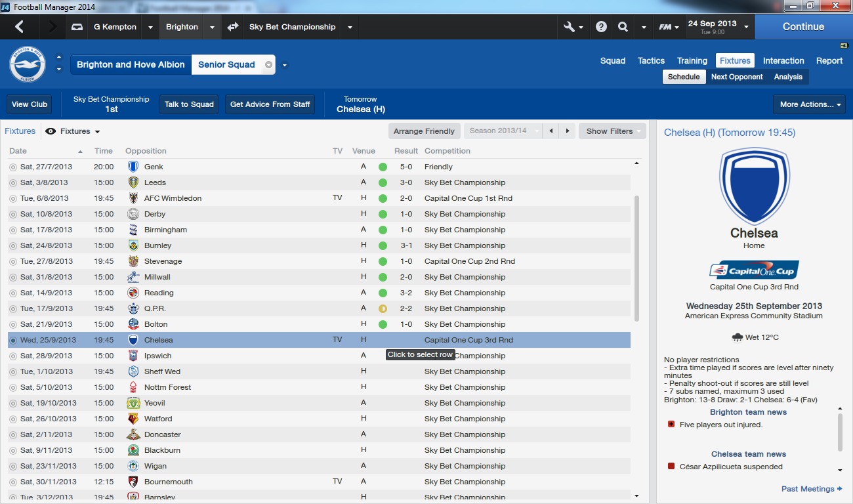Open the inbox tray icon beside G Kempton
Viewport: 853px width, 504px height.
(x=77, y=27)
